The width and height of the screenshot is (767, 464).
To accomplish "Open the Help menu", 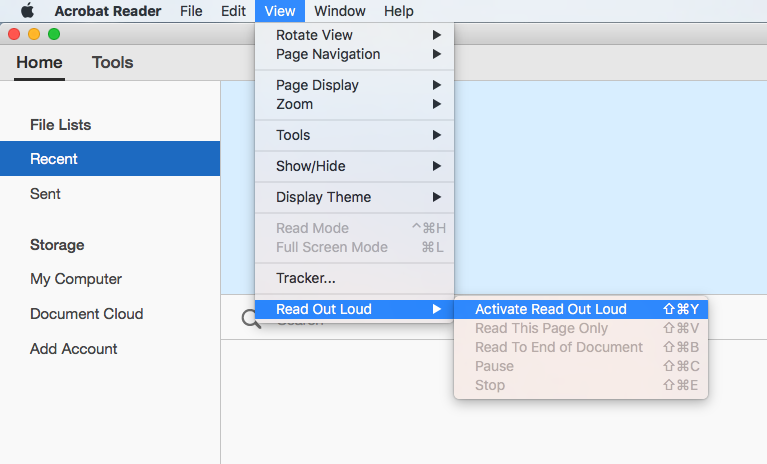I will tap(398, 11).
